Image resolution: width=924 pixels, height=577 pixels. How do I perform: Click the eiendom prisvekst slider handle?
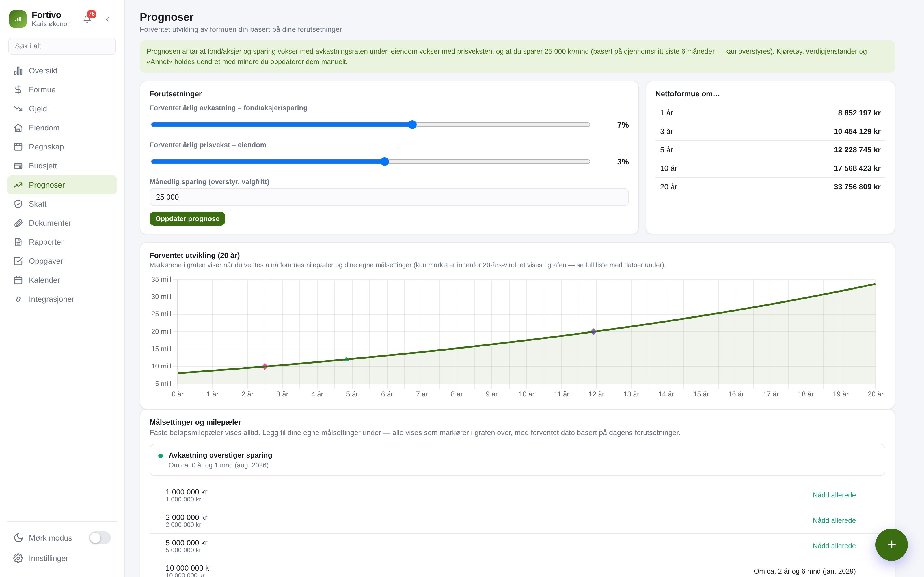[385, 162]
